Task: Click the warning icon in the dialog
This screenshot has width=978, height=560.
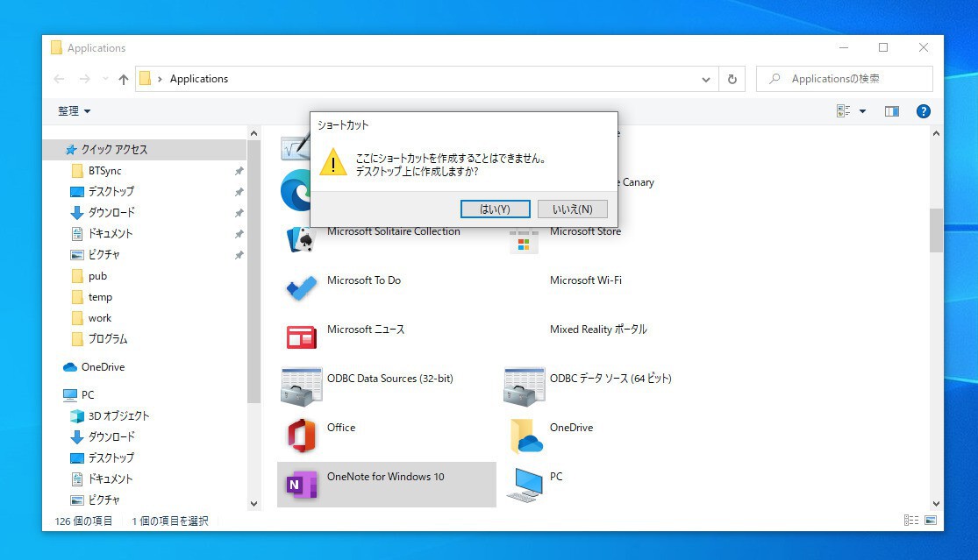Action: pos(333,163)
